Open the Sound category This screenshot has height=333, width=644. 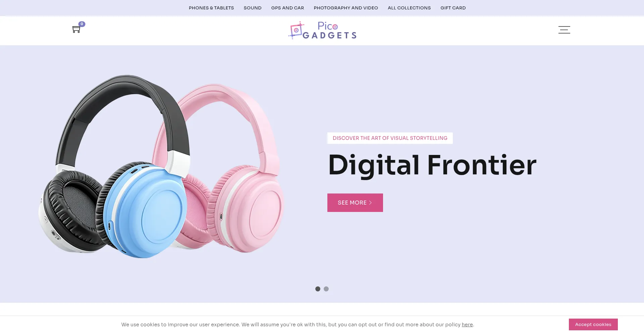coord(253,8)
